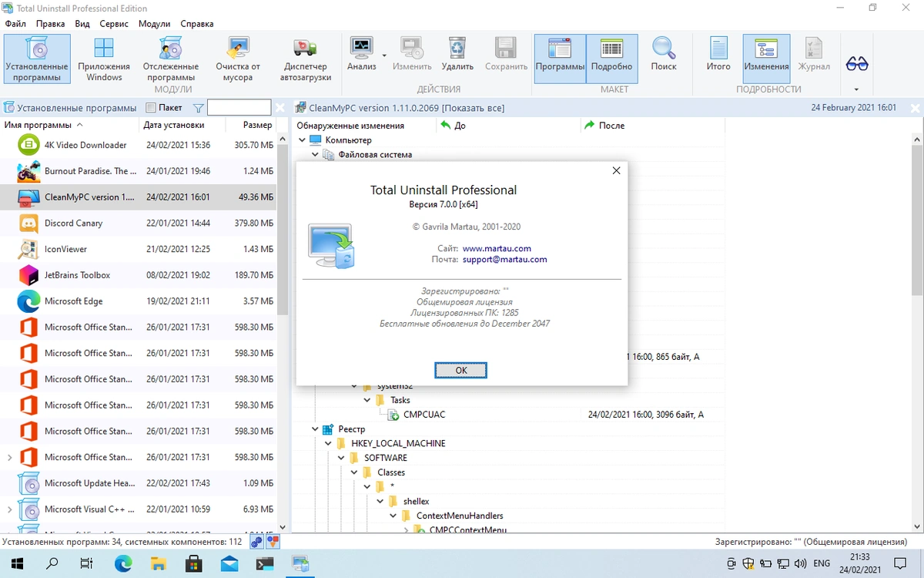Select Discord Canary in program list
Screen dimensions: 924x578
point(139,223)
